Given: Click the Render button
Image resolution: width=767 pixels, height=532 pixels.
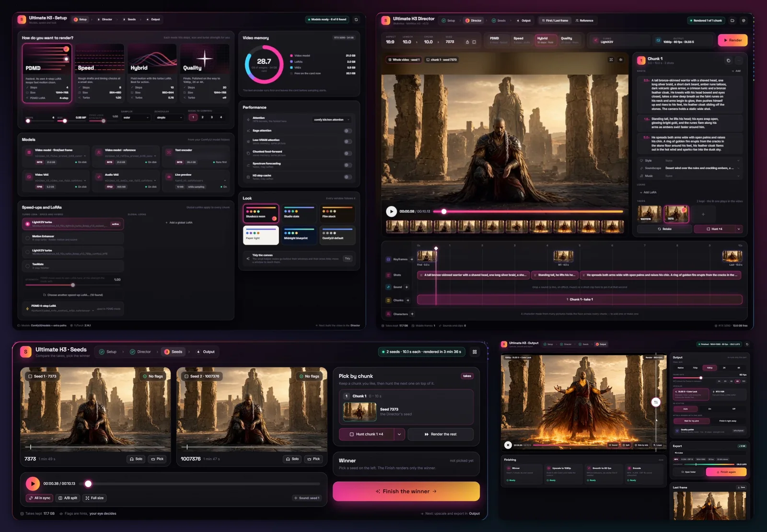Looking at the screenshot, I should (x=732, y=40).
